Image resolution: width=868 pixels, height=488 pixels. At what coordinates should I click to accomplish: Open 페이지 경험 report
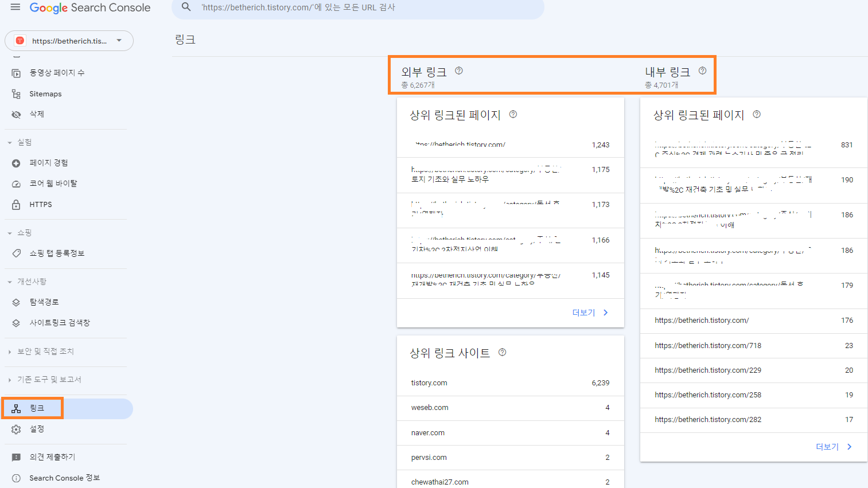(49, 163)
